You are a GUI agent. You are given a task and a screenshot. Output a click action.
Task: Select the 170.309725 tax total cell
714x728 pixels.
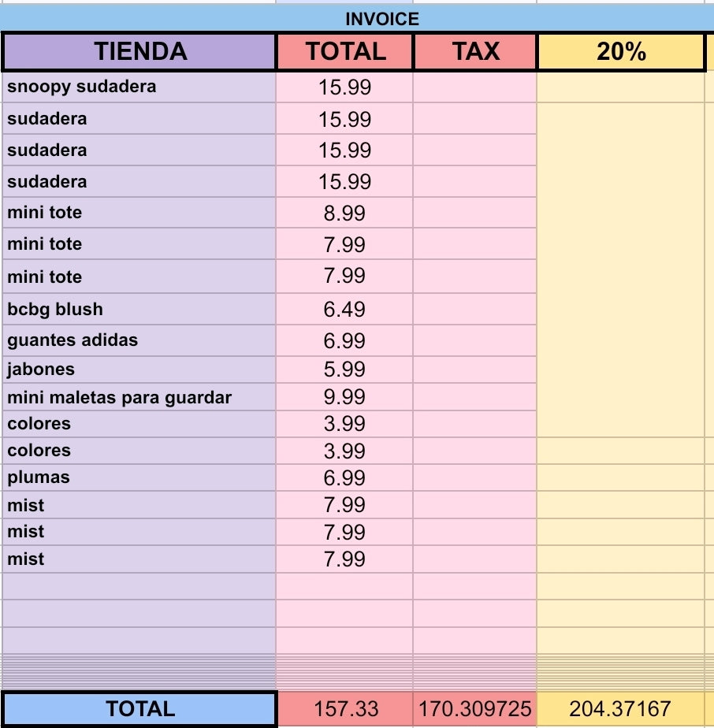(x=474, y=708)
